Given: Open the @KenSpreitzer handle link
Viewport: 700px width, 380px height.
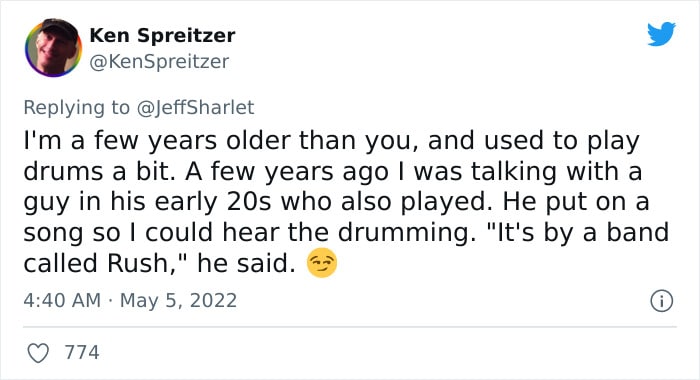Looking at the screenshot, I should coord(159,62).
